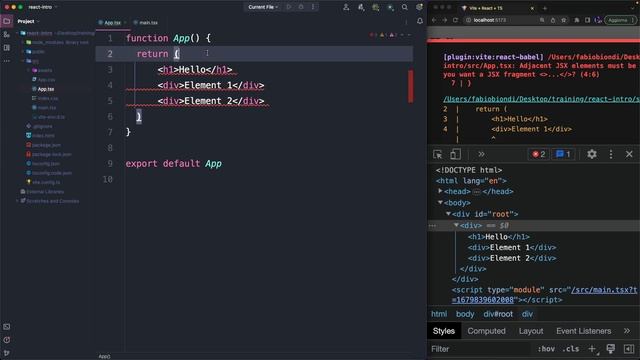
Task: Open the DevTools errors counter showing 2
Action: click(x=538, y=154)
